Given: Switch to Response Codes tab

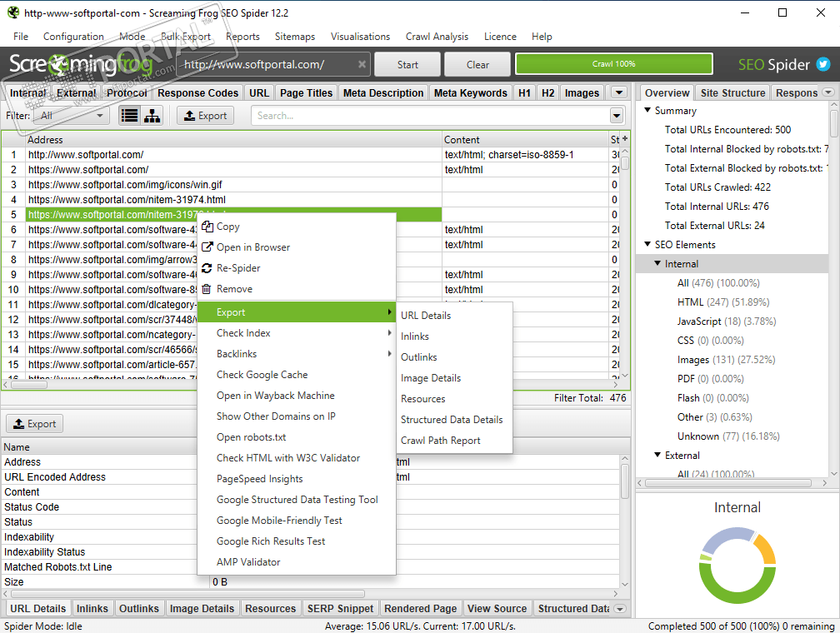Looking at the screenshot, I should 197,92.
